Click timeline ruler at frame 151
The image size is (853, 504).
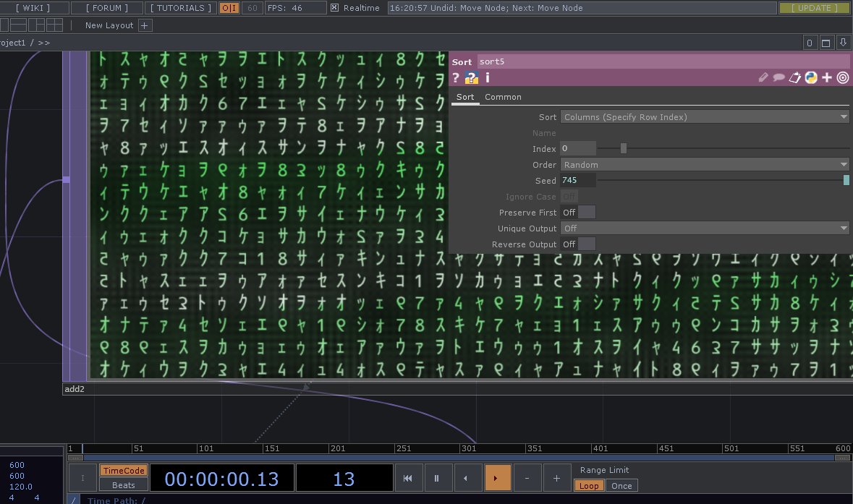pos(271,448)
